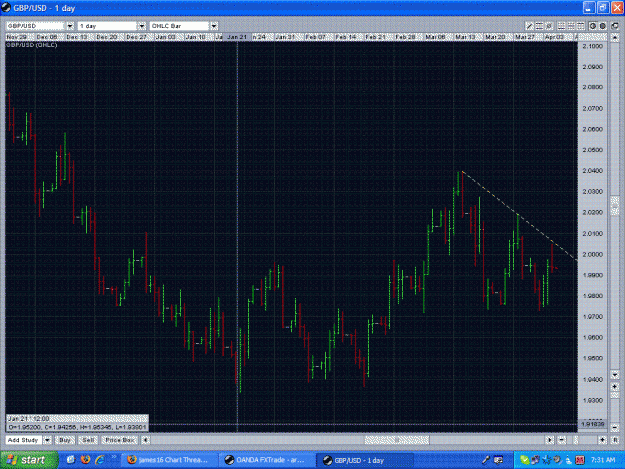Click the horizontal zoom slider handle
This screenshot has height=469, width=625.
click(x=576, y=440)
